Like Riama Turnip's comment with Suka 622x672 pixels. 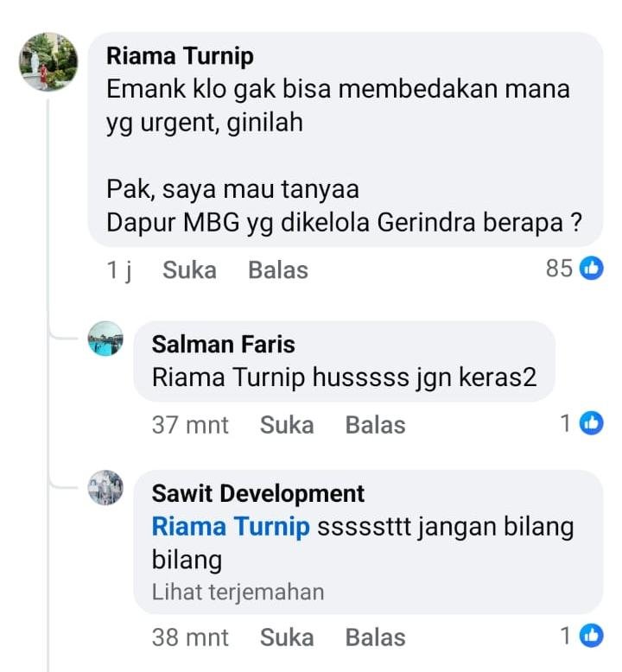pos(189,270)
